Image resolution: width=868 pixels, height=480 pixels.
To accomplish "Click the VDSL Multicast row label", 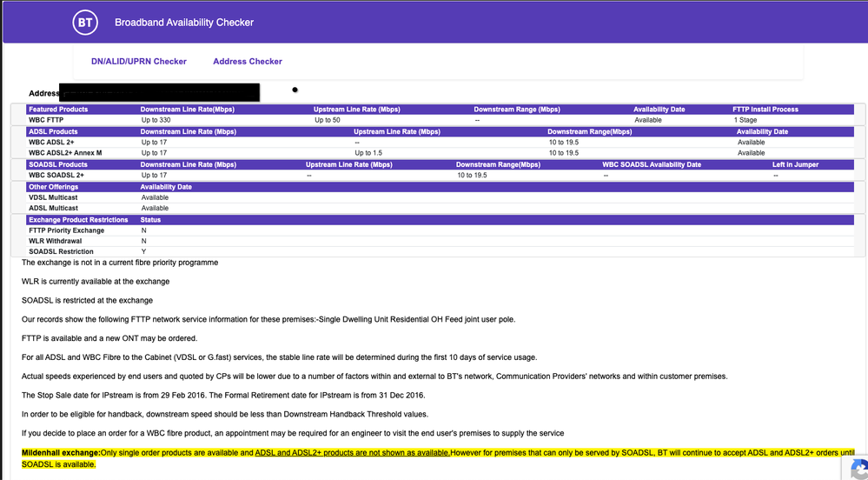I will click(x=53, y=197).
